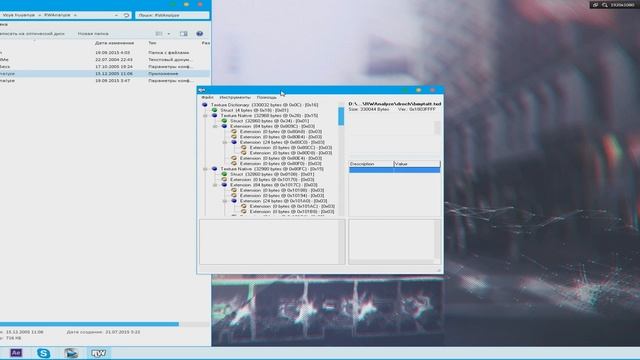The height and width of the screenshot is (360, 640).
Task: Open the Explorer address bar history dropdown
Action: 116,15
